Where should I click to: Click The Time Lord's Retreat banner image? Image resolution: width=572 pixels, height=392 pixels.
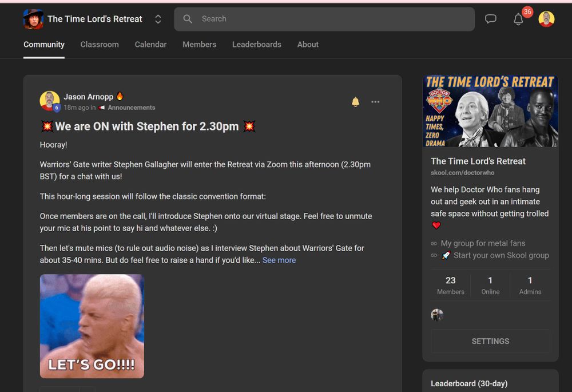pos(490,111)
